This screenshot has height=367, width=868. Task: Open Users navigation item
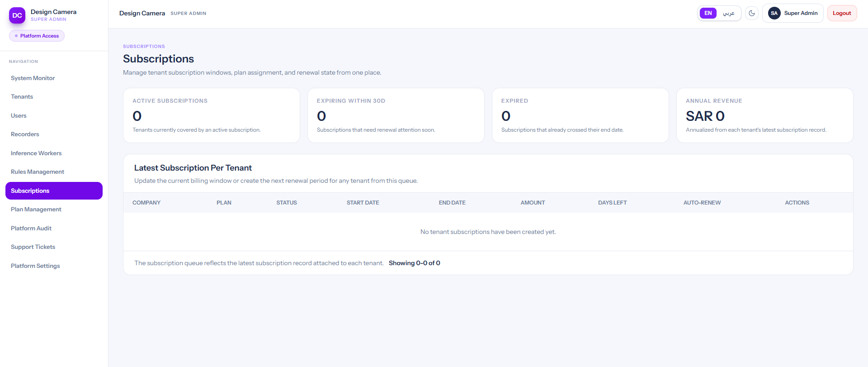pos(54,116)
